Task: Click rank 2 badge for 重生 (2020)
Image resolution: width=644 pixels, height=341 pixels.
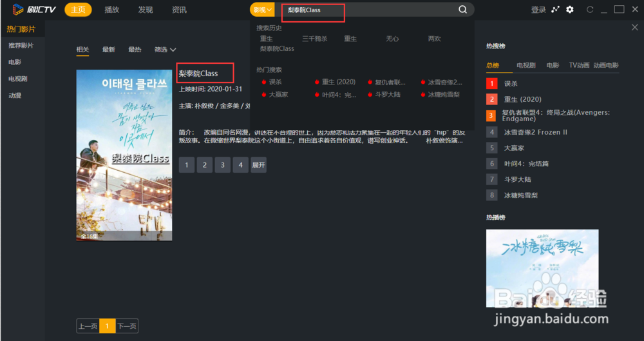Action: click(491, 99)
